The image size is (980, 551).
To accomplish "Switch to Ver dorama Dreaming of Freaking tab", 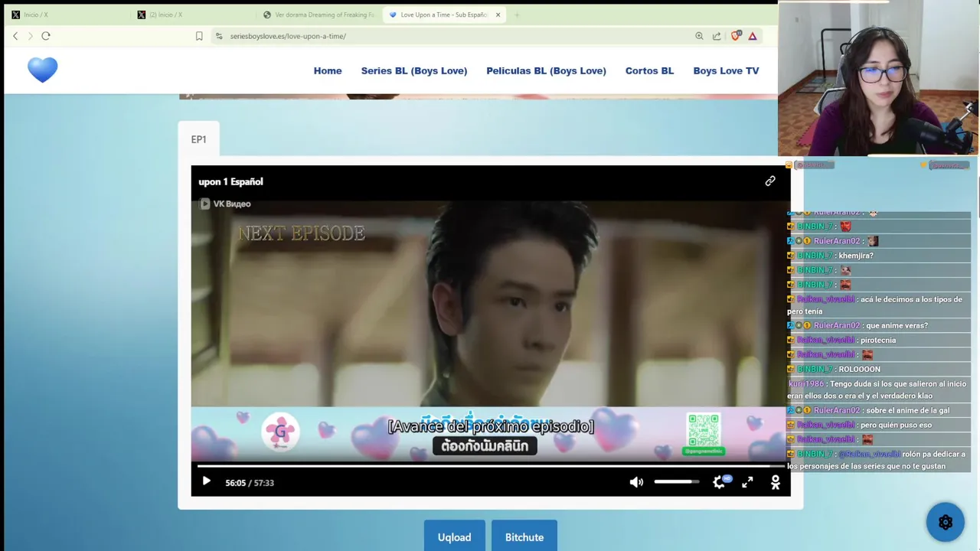I will (x=318, y=15).
